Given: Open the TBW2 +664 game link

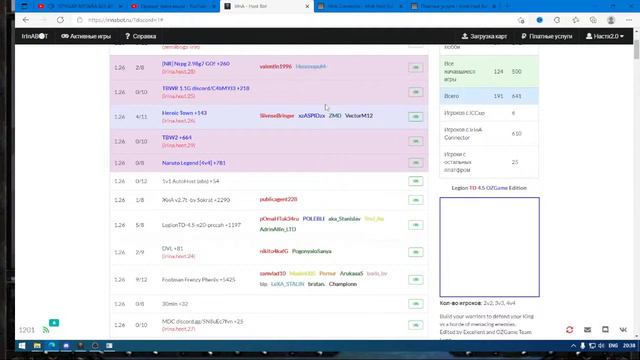Looking at the screenshot, I should coord(176,138).
